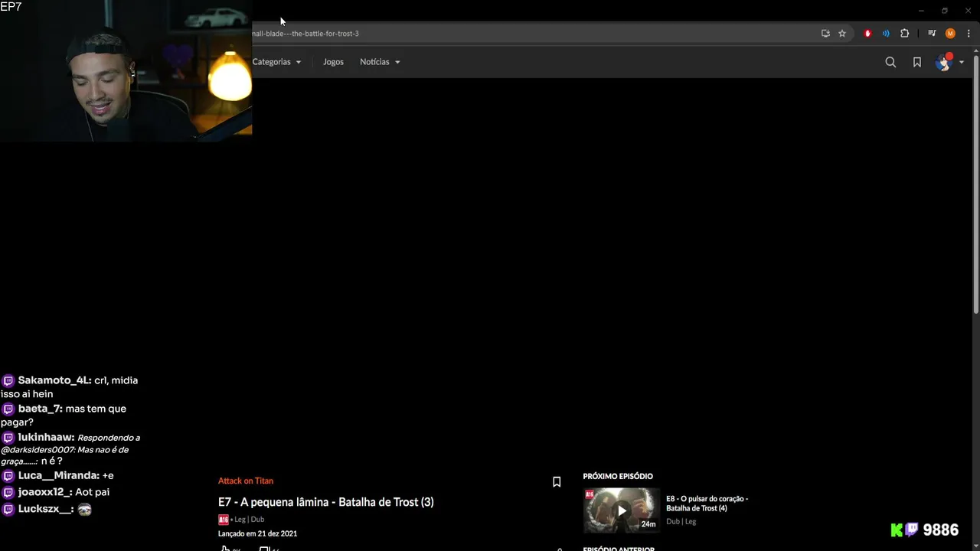This screenshot has height=551, width=980.
Task: Click the address bar URL ending in battle-for-trost-3
Action: point(305,34)
